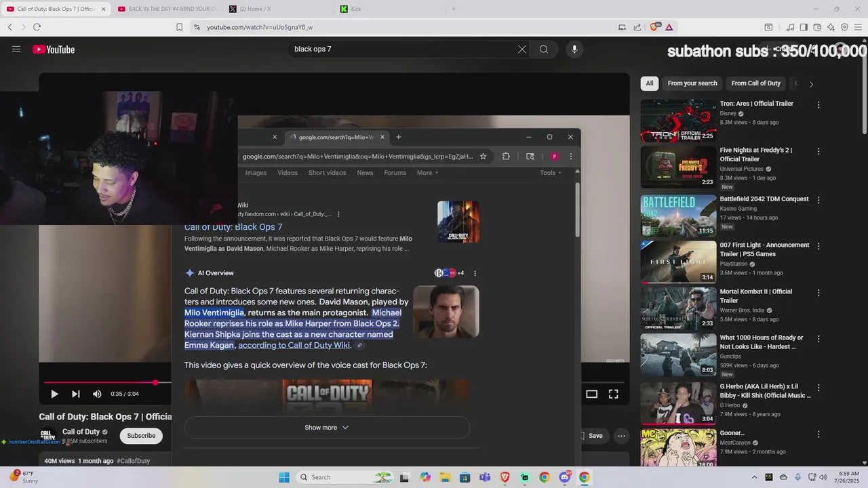Open Chrome three-dot menu

(x=570, y=157)
